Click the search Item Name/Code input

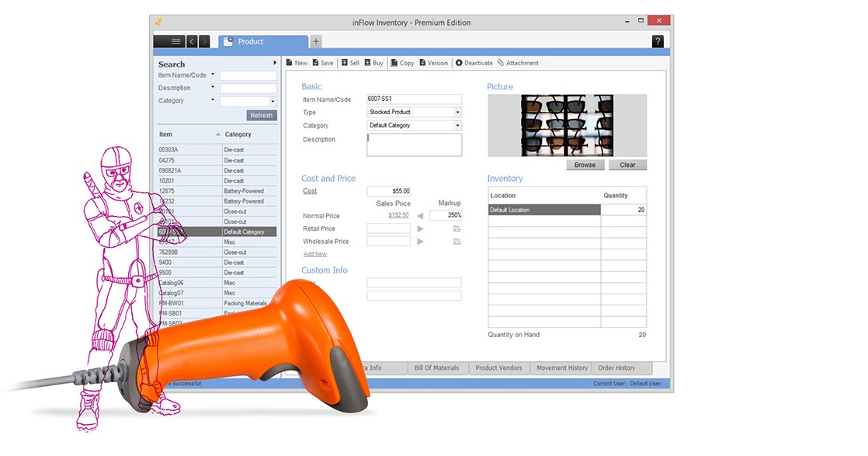pos(248,75)
